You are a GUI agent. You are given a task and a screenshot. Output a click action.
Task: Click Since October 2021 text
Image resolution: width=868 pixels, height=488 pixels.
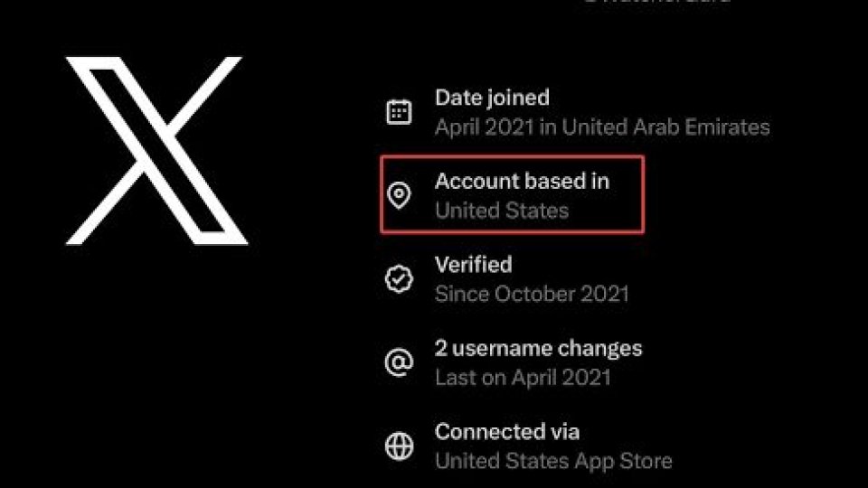(x=532, y=295)
